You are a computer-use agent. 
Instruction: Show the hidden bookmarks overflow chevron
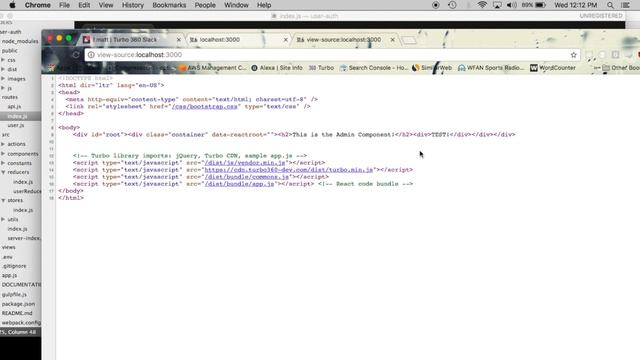596,68
